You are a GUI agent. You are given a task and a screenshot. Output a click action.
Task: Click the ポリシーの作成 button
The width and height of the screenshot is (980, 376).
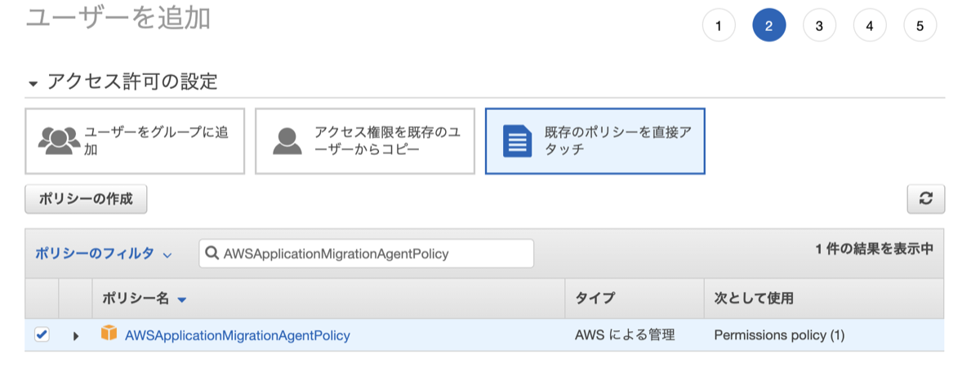[86, 199]
